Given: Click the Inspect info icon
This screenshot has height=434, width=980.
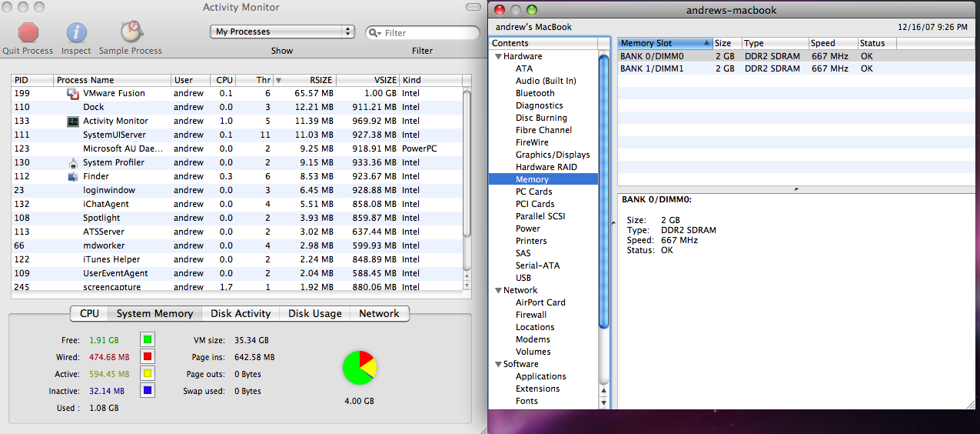Looking at the screenshot, I should 76,32.
